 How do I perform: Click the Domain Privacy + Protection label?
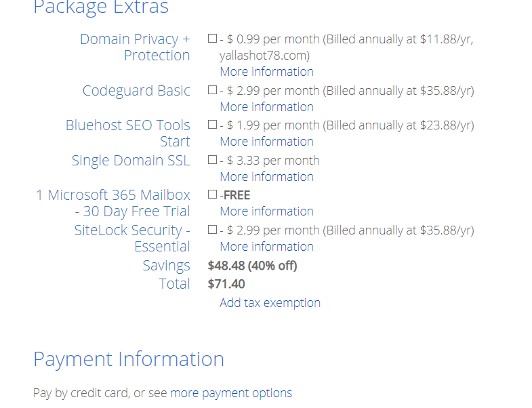(x=135, y=47)
